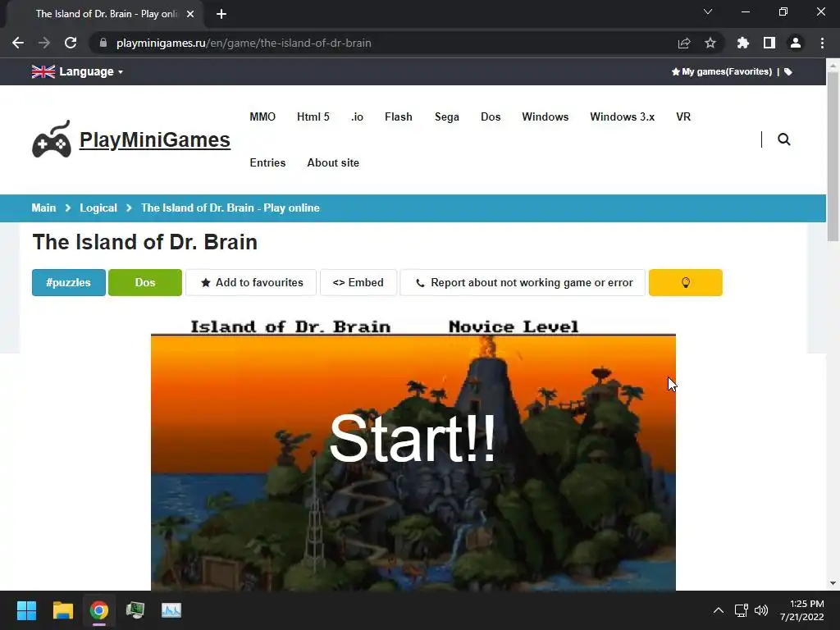This screenshot has width=840, height=630.
Task: Click the green Dos button
Action: click(x=145, y=282)
